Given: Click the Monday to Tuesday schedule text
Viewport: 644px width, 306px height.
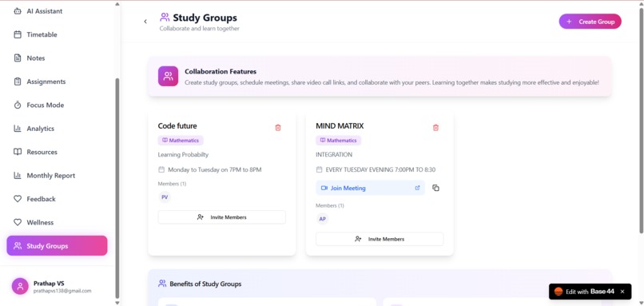Looking at the screenshot, I should pyautogui.click(x=214, y=169).
